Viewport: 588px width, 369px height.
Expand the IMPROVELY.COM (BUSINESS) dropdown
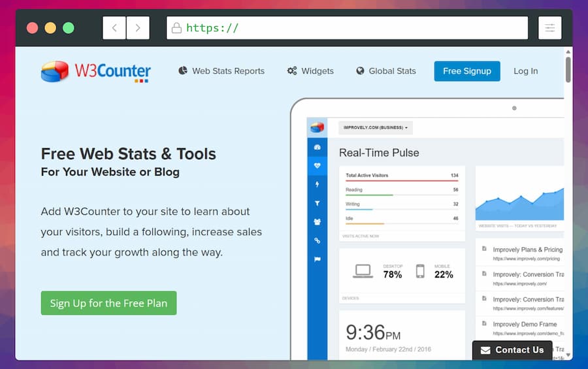click(376, 127)
